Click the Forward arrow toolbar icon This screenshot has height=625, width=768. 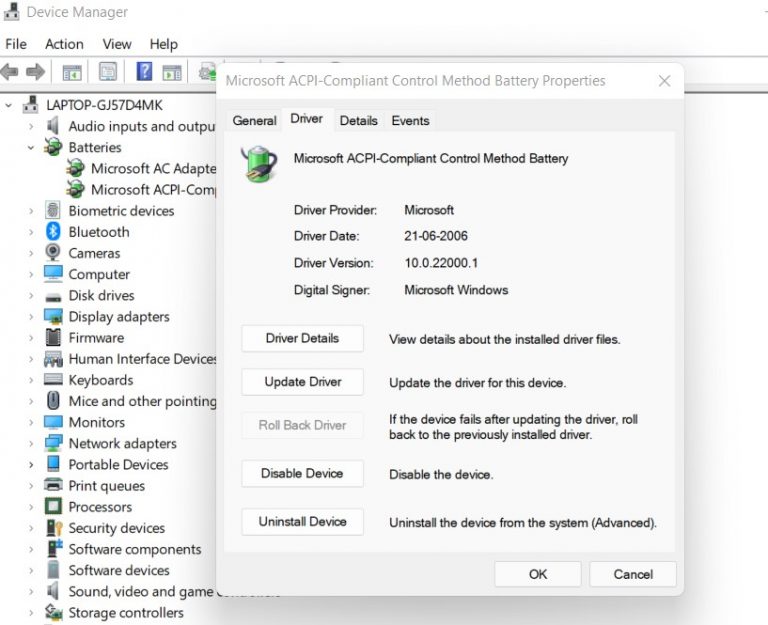(35, 72)
